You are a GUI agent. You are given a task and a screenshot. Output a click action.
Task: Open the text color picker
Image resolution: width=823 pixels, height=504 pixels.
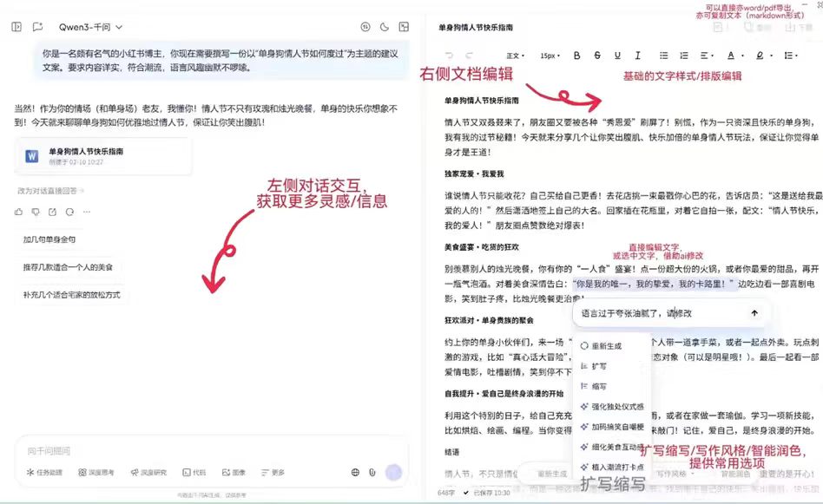coord(731,56)
